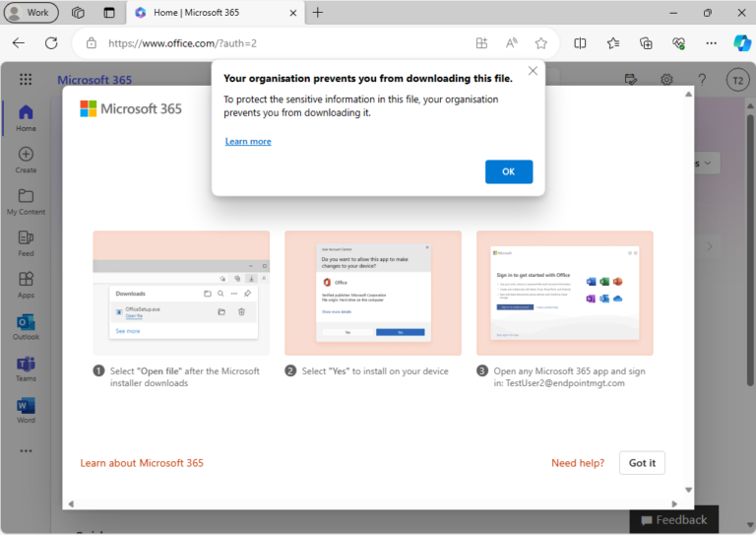Open the workspaces icon
756x535 pixels.
coord(78,13)
